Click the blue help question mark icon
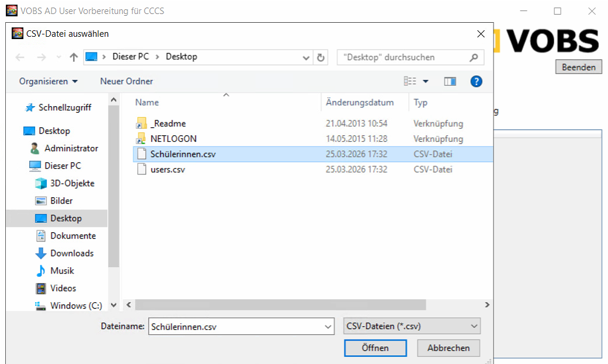Viewport: 608px width, 364px height. click(476, 81)
